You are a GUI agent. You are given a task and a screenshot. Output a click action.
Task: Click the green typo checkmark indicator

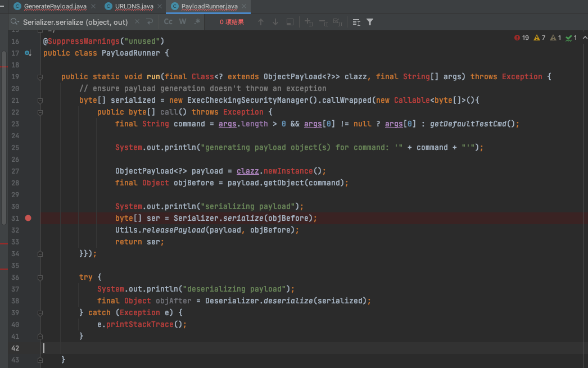coord(571,38)
